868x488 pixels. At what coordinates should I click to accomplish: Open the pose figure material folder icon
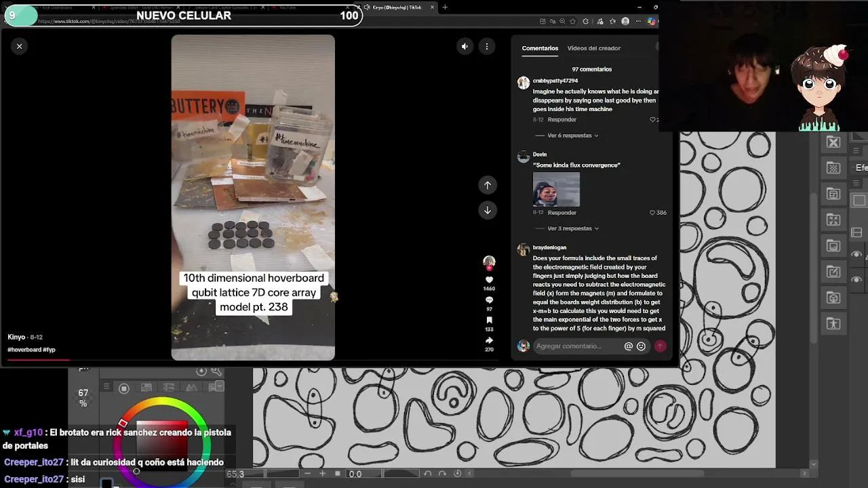pyautogui.click(x=833, y=324)
